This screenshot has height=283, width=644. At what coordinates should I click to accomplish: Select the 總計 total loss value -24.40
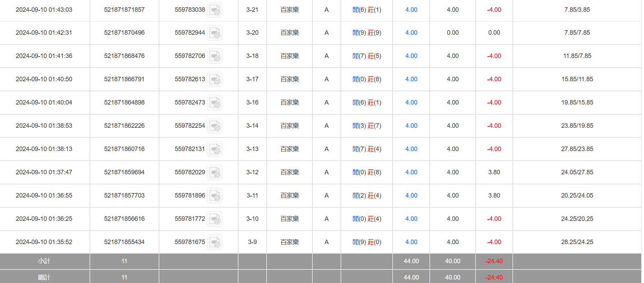click(494, 277)
